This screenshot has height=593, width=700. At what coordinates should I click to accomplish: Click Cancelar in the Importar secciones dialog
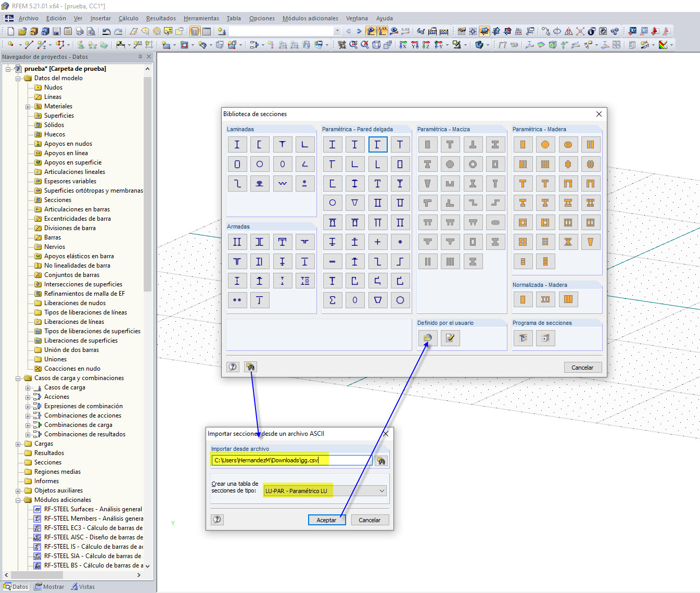pyautogui.click(x=370, y=520)
